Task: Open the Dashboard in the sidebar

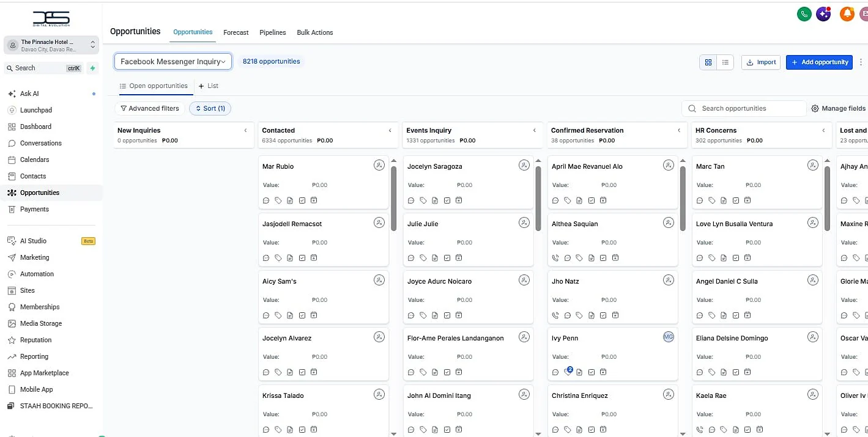Action: [35, 127]
